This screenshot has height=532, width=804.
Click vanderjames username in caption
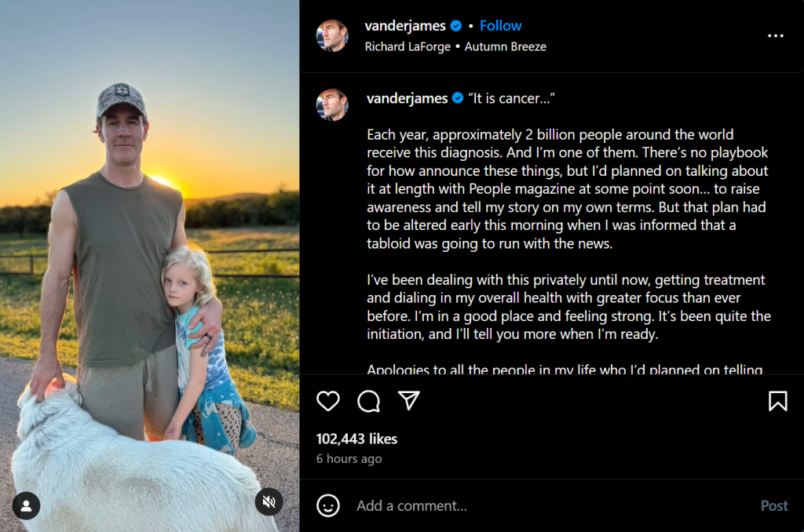(407, 98)
